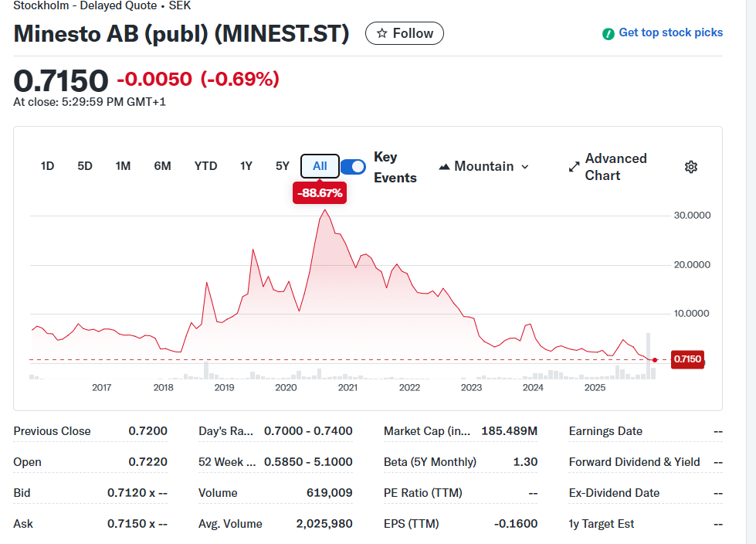The image size is (756, 544).
Task: Click the red 0.7150 price label on chart
Action: [687, 359]
